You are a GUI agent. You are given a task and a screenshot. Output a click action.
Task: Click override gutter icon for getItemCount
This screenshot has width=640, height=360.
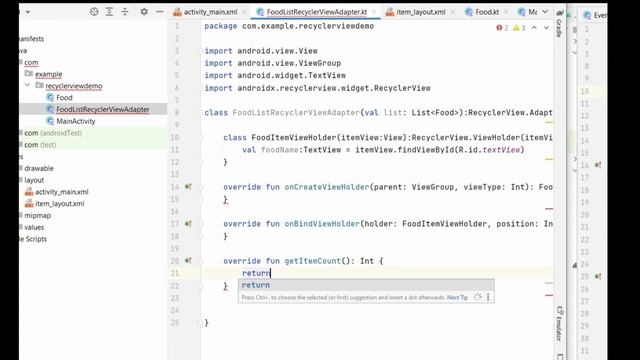click(x=188, y=260)
